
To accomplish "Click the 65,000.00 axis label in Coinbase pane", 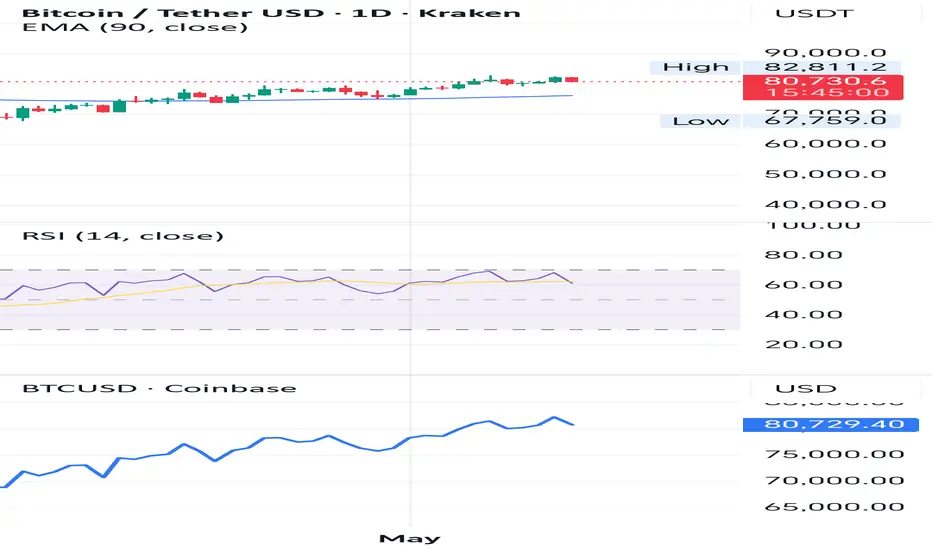I will [835, 507].
